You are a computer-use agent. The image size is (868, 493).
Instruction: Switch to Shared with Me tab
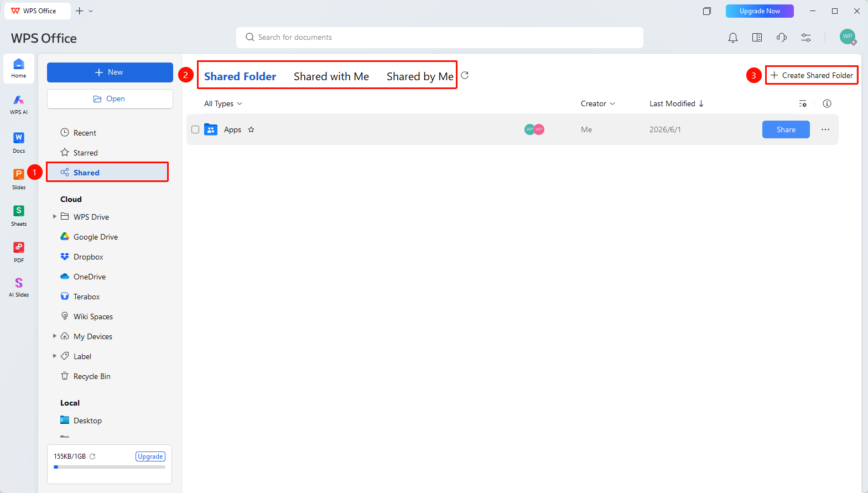point(331,76)
